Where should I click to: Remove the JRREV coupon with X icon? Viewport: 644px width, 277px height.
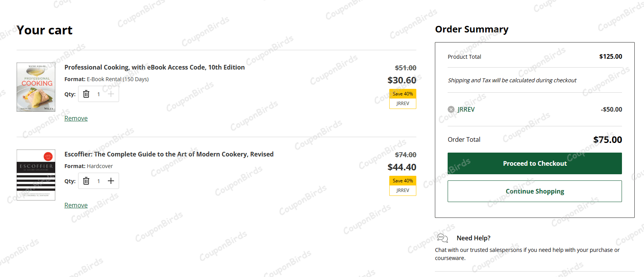[x=451, y=109]
